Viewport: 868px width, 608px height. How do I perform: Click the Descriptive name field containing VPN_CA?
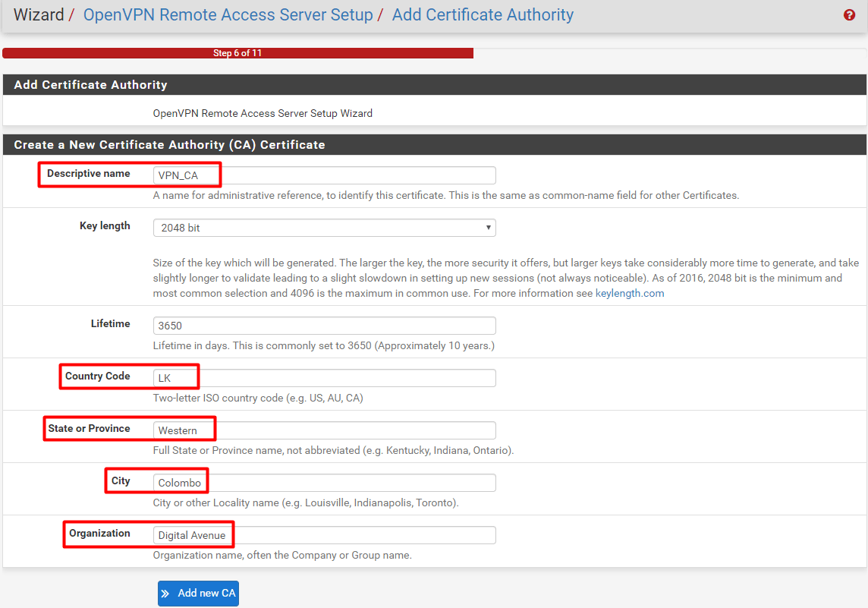324,175
